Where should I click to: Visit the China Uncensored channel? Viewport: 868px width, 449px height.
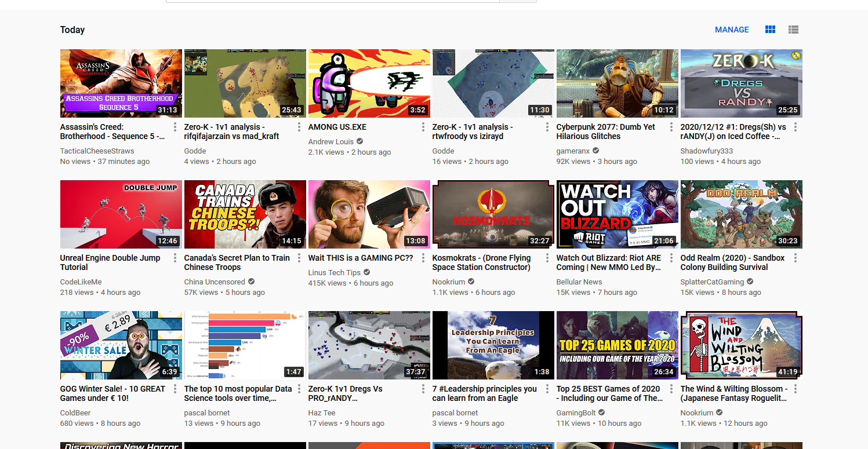[215, 282]
